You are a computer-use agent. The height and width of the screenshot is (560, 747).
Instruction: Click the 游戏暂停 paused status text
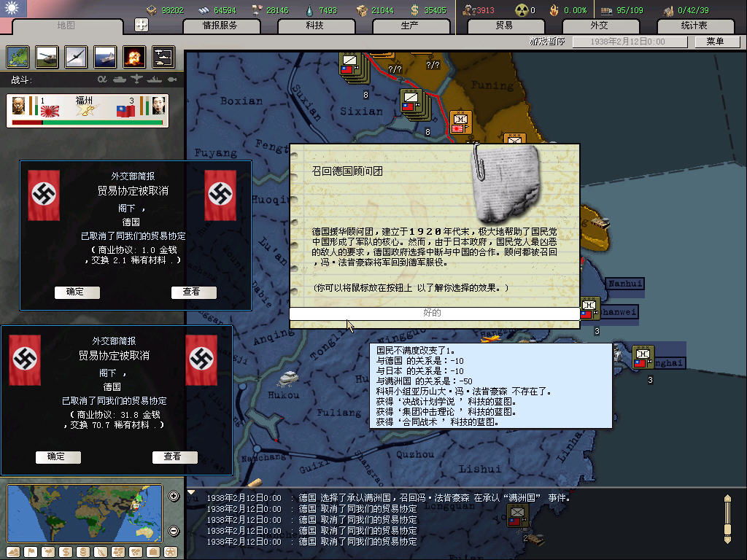coord(547,42)
